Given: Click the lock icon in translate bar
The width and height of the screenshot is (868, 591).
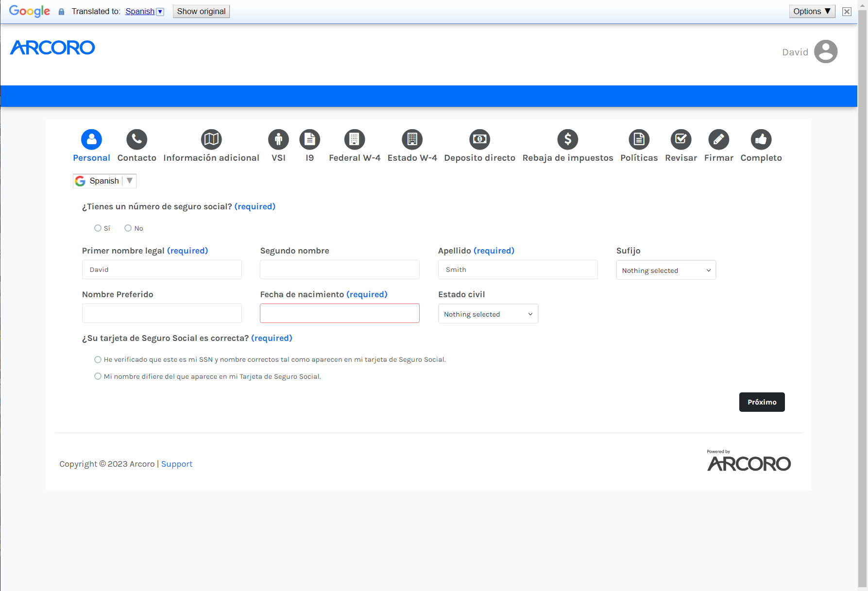Looking at the screenshot, I should click(61, 12).
